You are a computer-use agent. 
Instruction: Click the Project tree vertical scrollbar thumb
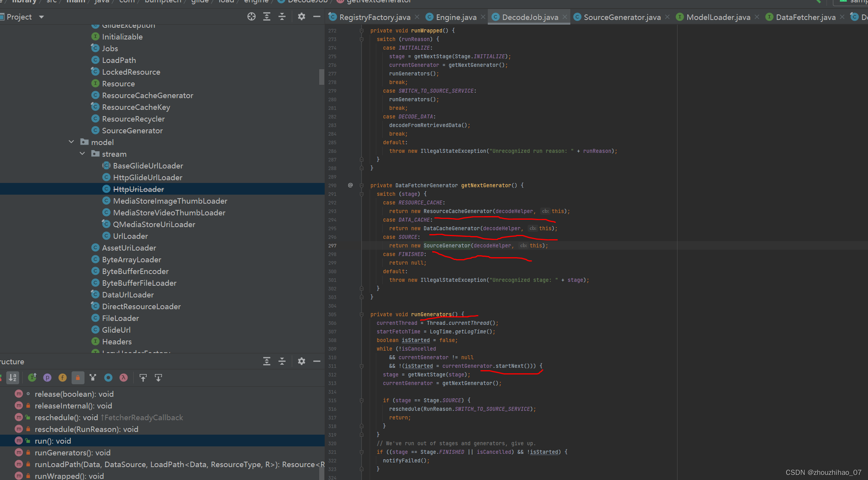pyautogui.click(x=322, y=77)
